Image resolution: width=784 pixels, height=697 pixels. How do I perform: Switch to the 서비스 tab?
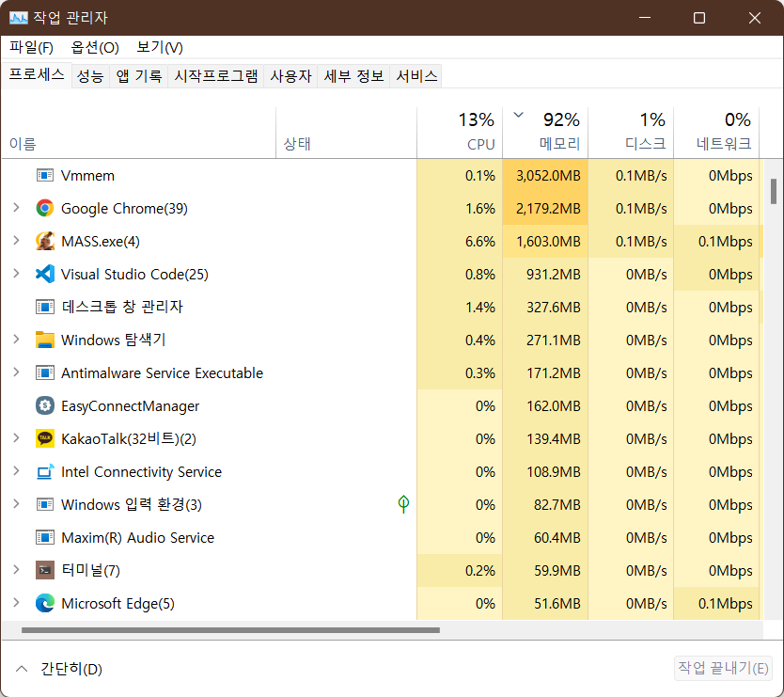416,76
